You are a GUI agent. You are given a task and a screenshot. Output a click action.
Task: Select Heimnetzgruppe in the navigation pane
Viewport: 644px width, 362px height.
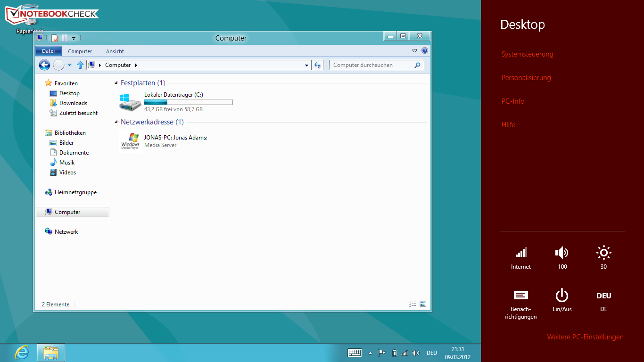click(75, 192)
